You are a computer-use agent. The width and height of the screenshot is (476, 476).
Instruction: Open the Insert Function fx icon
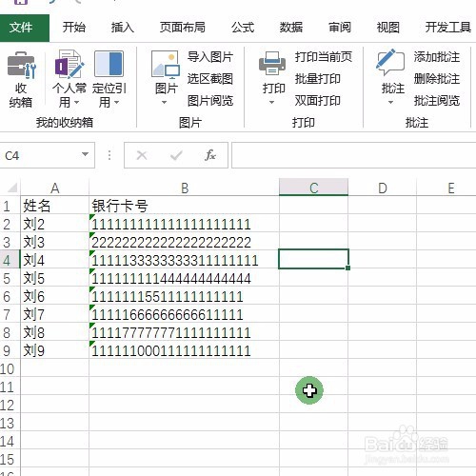pyautogui.click(x=210, y=155)
